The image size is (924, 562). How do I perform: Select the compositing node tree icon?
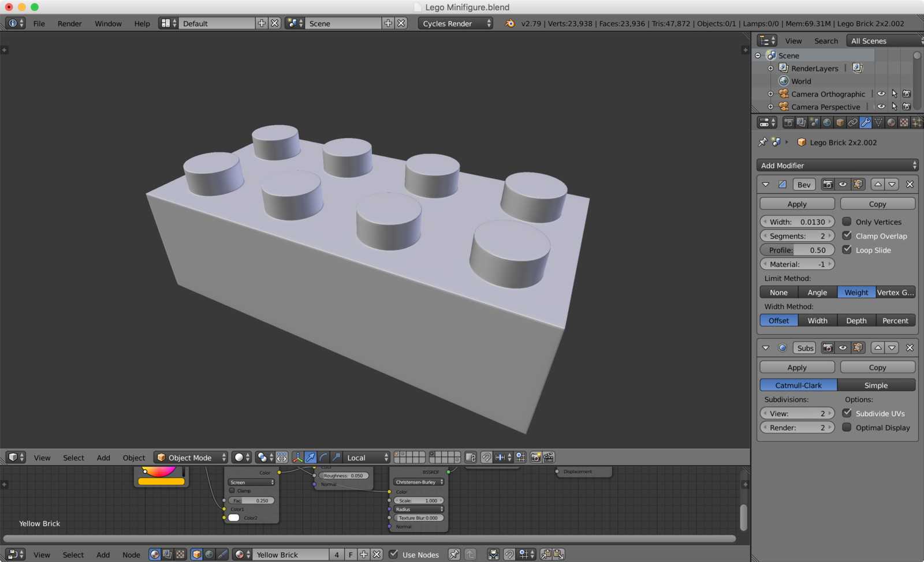point(167,554)
